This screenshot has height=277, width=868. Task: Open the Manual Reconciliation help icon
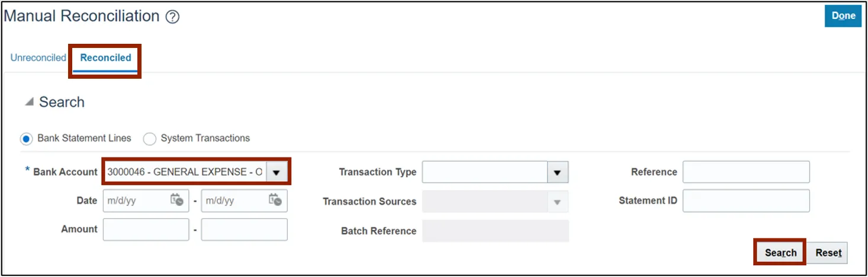(x=172, y=17)
